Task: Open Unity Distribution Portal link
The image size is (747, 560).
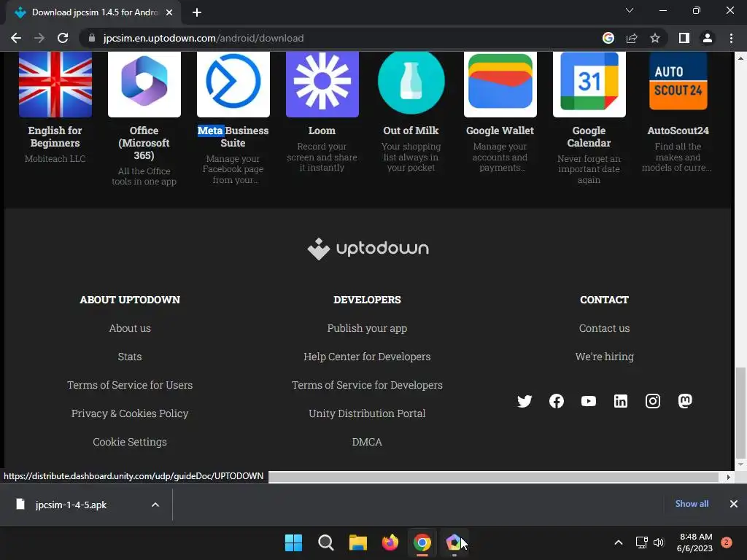Action: (x=367, y=413)
